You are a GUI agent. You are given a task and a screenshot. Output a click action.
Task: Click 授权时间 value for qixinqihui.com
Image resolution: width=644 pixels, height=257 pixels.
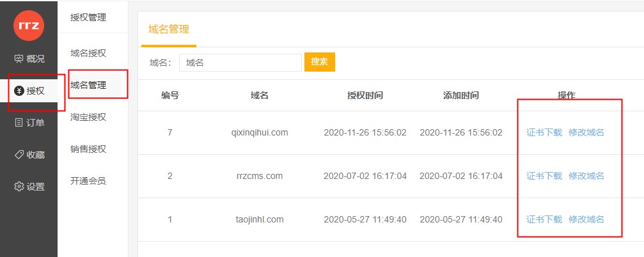tap(365, 132)
